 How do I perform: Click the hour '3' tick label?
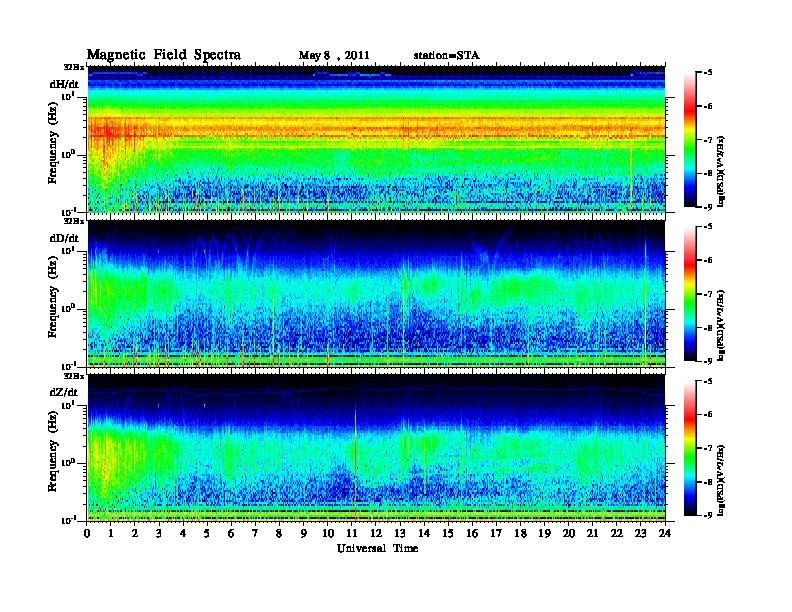[x=159, y=534]
